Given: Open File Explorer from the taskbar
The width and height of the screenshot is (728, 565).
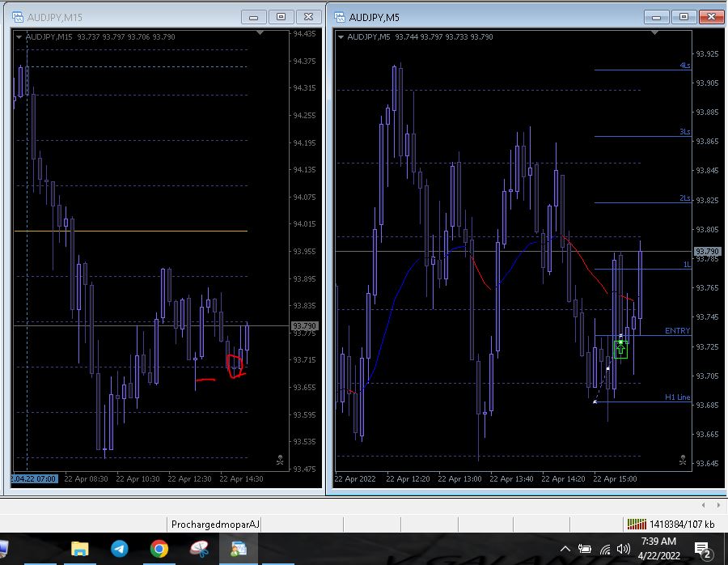Looking at the screenshot, I should pyautogui.click(x=79, y=550).
